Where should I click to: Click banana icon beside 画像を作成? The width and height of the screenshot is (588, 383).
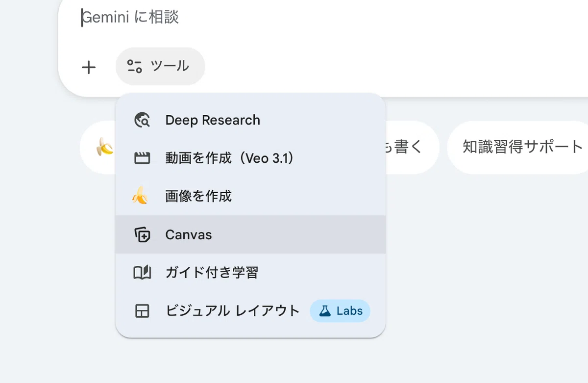141,196
